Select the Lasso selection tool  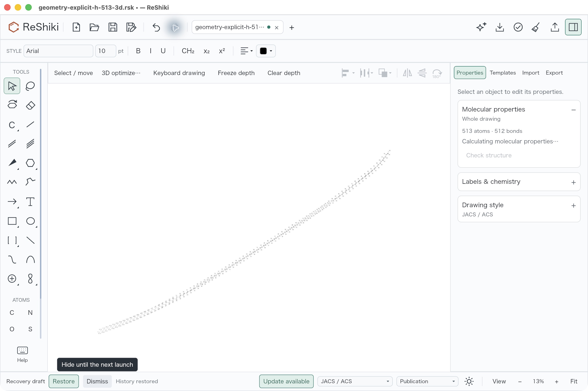click(x=30, y=86)
